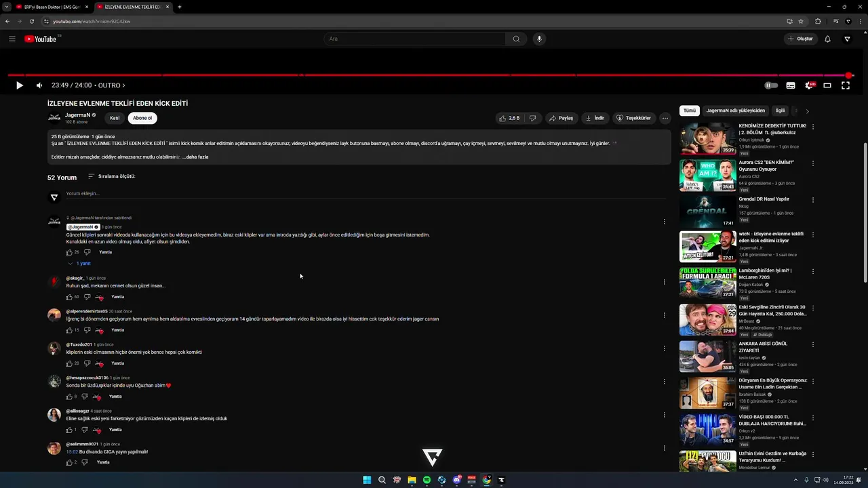Open browser extensions puzzle icon
This screenshot has height=488, width=868.
coord(818,21)
